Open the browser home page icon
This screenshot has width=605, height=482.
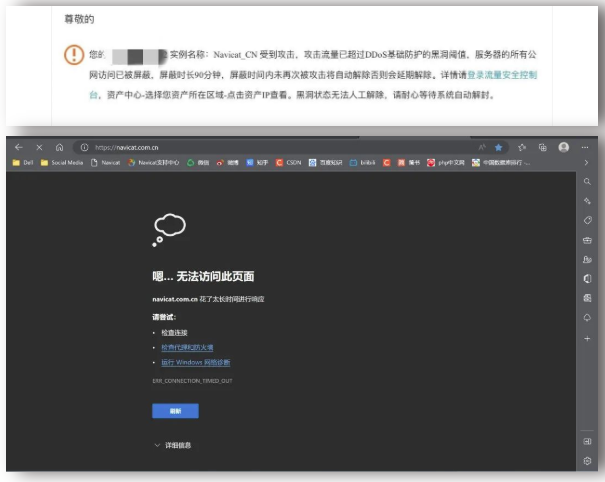(59, 147)
